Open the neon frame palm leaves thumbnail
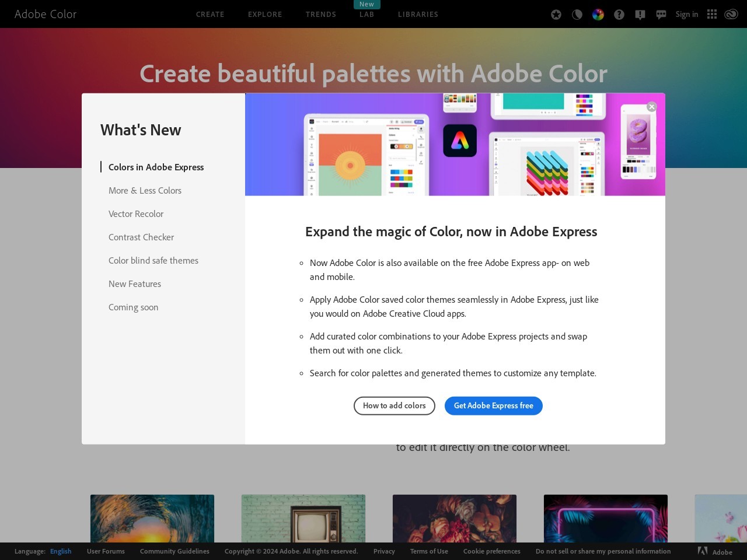The image size is (747, 560). click(x=606, y=519)
